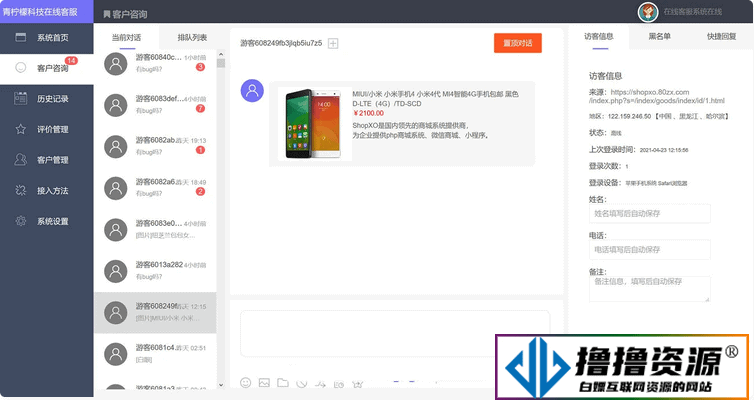Viewport: 754px width, 400px height.
Task: Switch to the 排队列表 tab
Action: tap(192, 37)
